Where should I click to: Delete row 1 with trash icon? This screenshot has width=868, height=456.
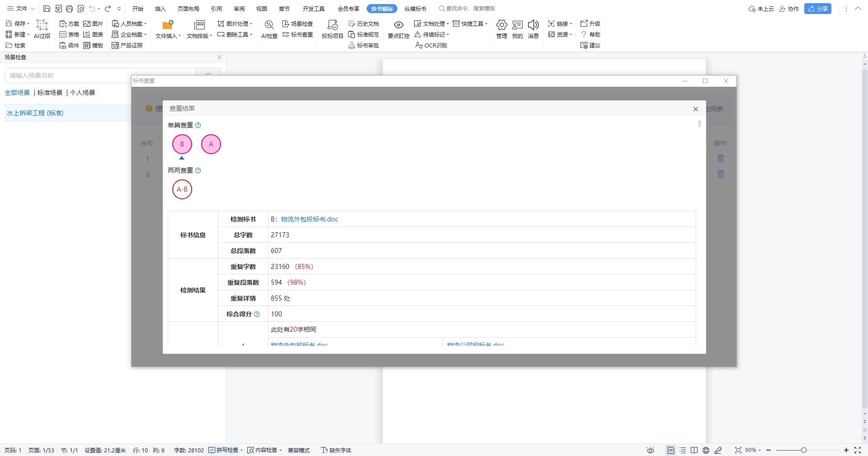[x=721, y=159]
